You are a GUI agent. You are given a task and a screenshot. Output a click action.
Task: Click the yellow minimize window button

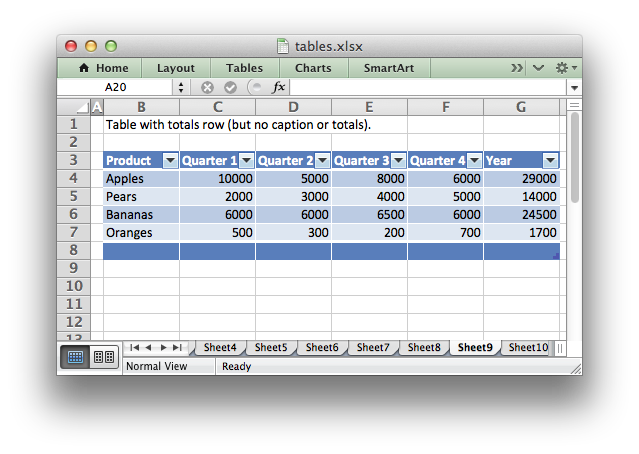tap(91, 46)
